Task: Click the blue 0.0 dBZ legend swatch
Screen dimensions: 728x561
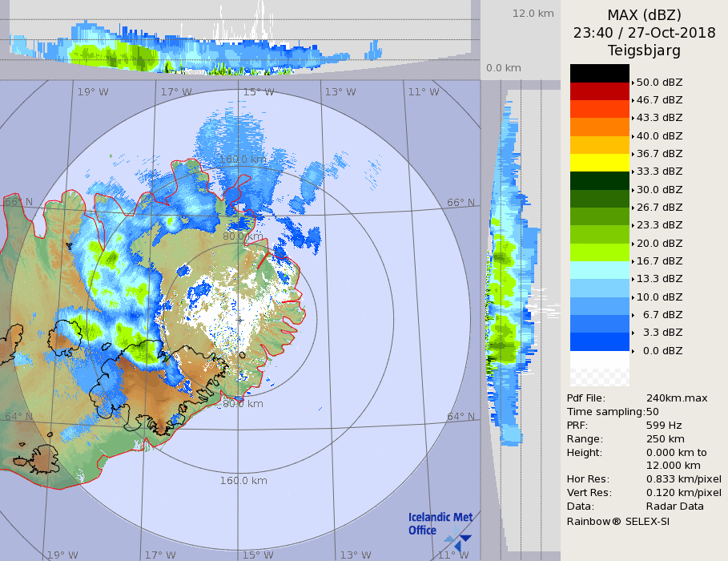Action: click(x=599, y=341)
